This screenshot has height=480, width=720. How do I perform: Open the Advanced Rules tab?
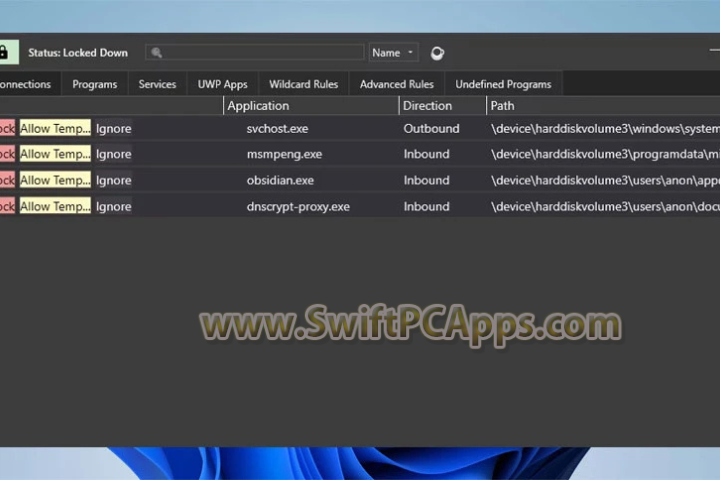(x=397, y=84)
